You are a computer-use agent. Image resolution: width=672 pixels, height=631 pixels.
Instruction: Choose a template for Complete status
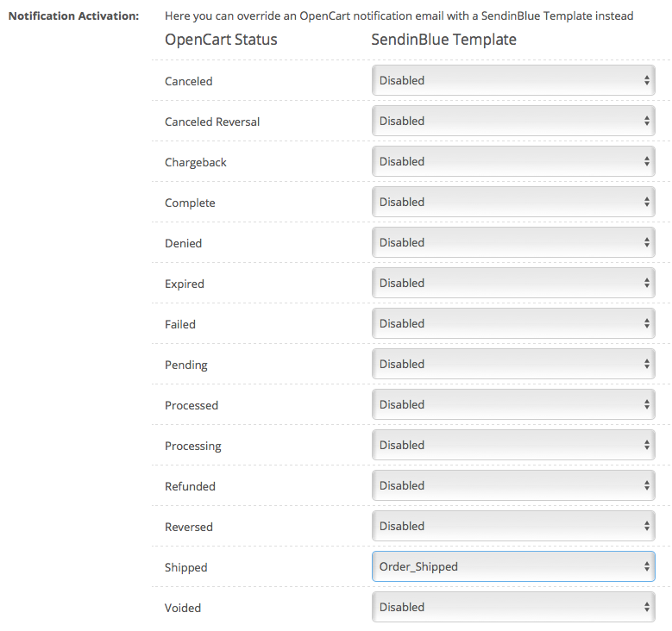(513, 203)
